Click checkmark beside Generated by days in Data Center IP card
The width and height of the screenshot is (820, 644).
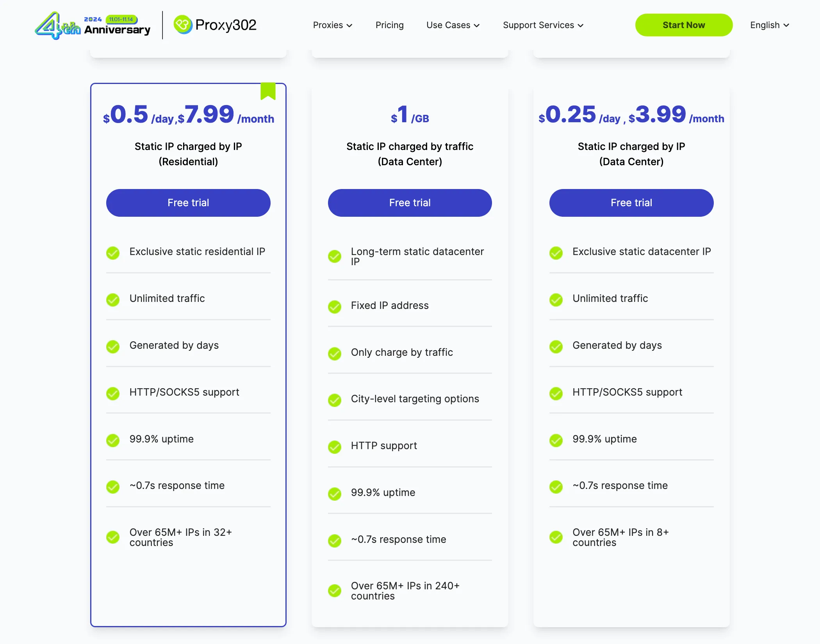(x=556, y=347)
